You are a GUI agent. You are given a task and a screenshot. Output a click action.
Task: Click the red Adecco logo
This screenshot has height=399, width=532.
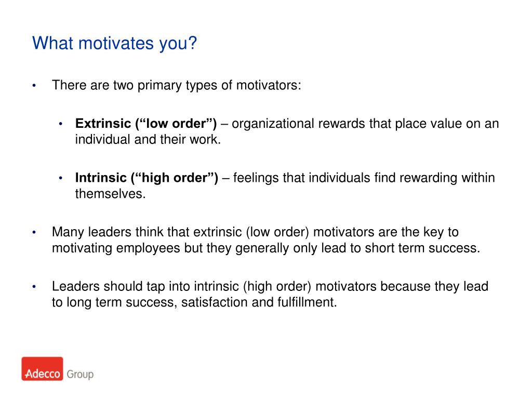coord(43,368)
